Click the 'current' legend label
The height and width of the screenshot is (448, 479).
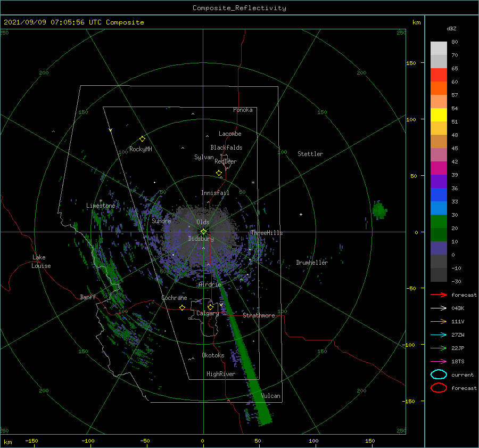463,374
